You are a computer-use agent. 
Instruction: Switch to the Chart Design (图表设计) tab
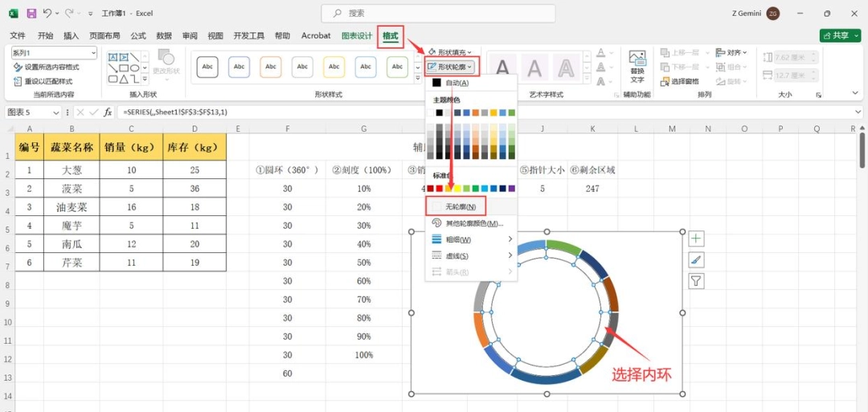coord(357,35)
